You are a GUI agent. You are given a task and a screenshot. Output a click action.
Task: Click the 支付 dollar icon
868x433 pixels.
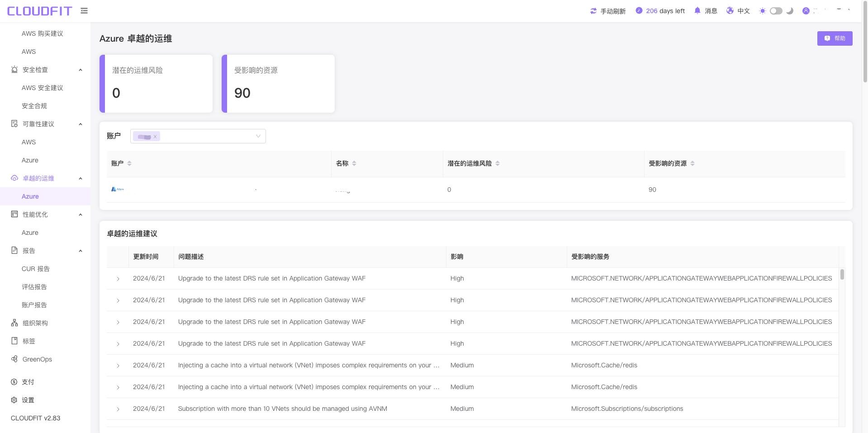click(14, 382)
